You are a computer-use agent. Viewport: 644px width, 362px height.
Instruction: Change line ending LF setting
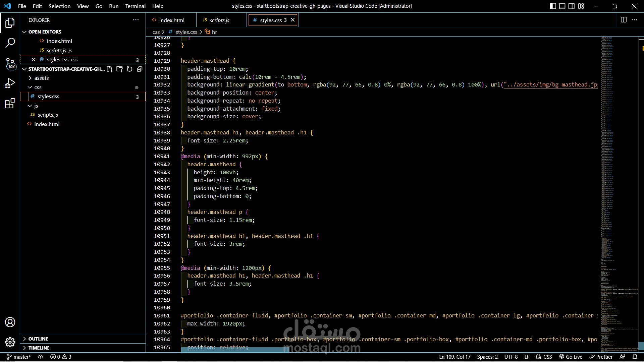click(527, 357)
